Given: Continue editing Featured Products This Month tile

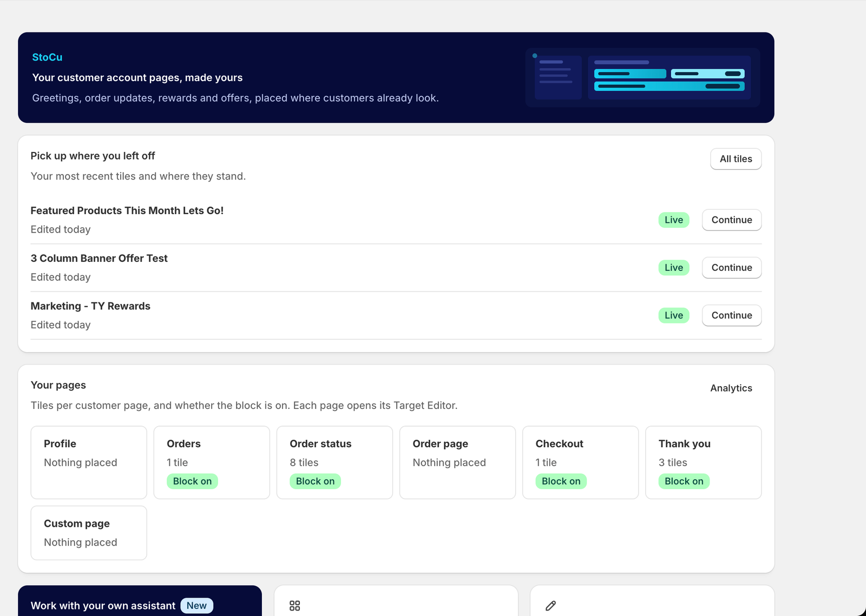Looking at the screenshot, I should point(731,220).
